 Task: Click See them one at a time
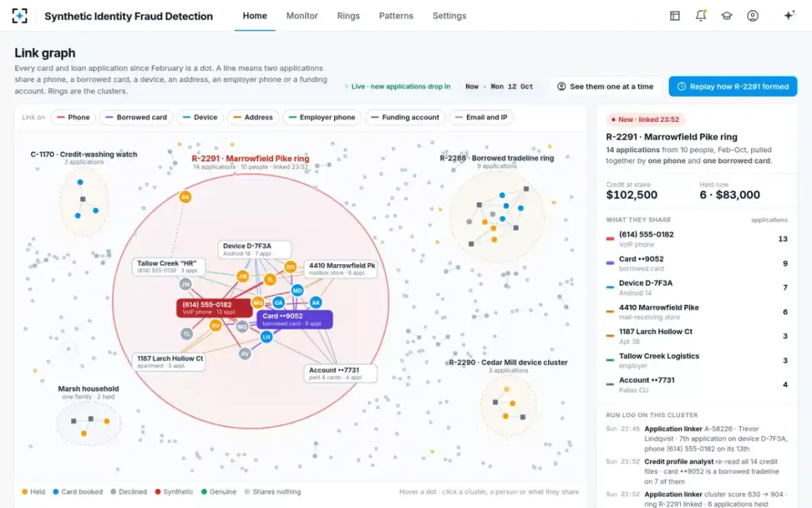tap(606, 87)
